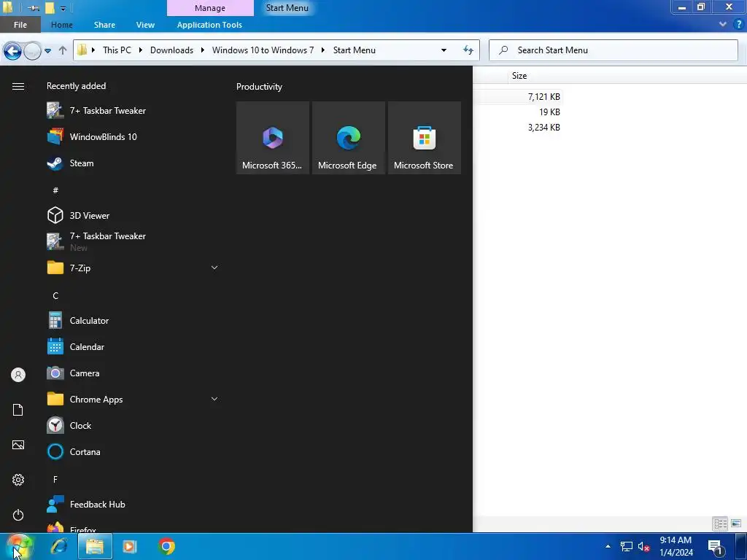
Task: Open Internet Explorer from the taskbar
Action: (x=59, y=546)
